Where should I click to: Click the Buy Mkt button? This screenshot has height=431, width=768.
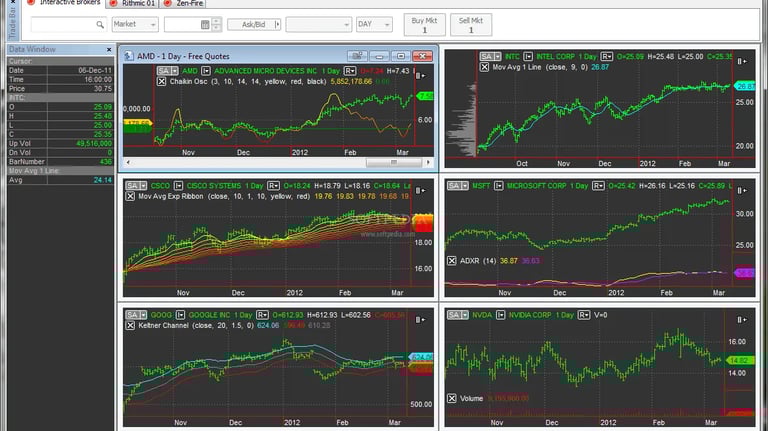(x=424, y=24)
